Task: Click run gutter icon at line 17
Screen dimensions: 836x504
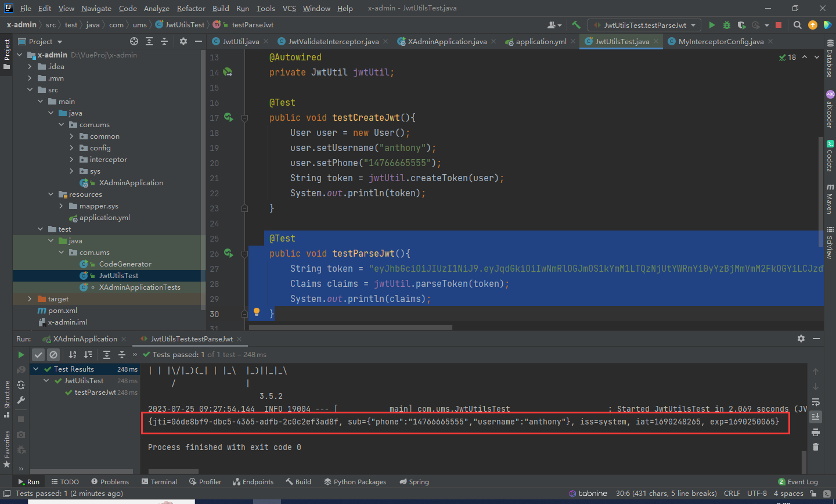Action: coord(228,117)
